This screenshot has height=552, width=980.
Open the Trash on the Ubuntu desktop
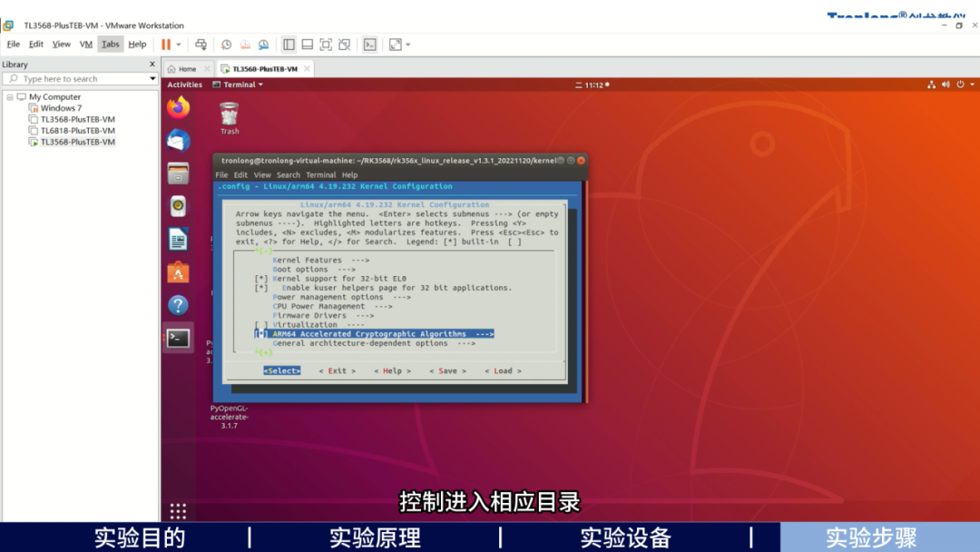[229, 112]
